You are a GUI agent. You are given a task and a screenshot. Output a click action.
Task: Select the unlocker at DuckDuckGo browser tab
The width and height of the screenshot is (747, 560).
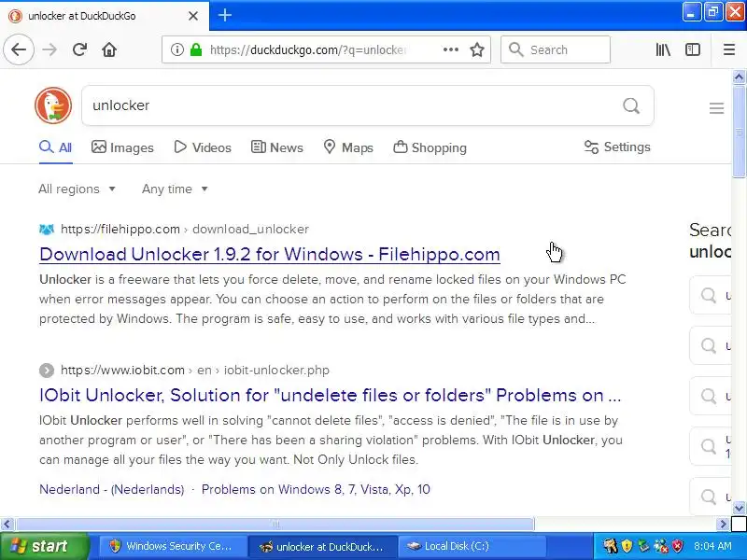pos(105,16)
